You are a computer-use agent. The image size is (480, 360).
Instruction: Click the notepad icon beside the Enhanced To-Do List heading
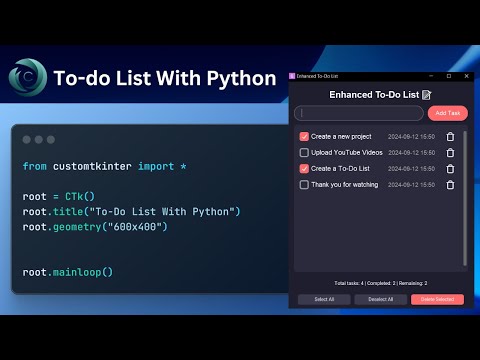[x=427, y=95]
